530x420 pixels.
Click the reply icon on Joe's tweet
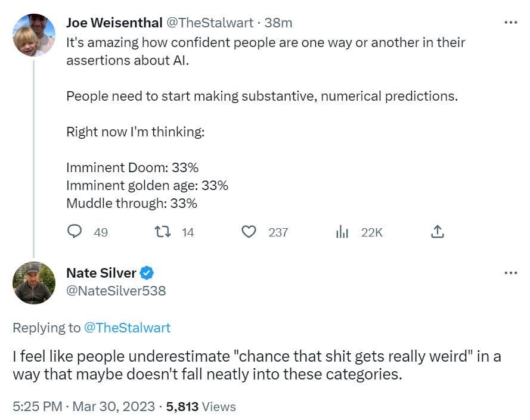[74, 232]
